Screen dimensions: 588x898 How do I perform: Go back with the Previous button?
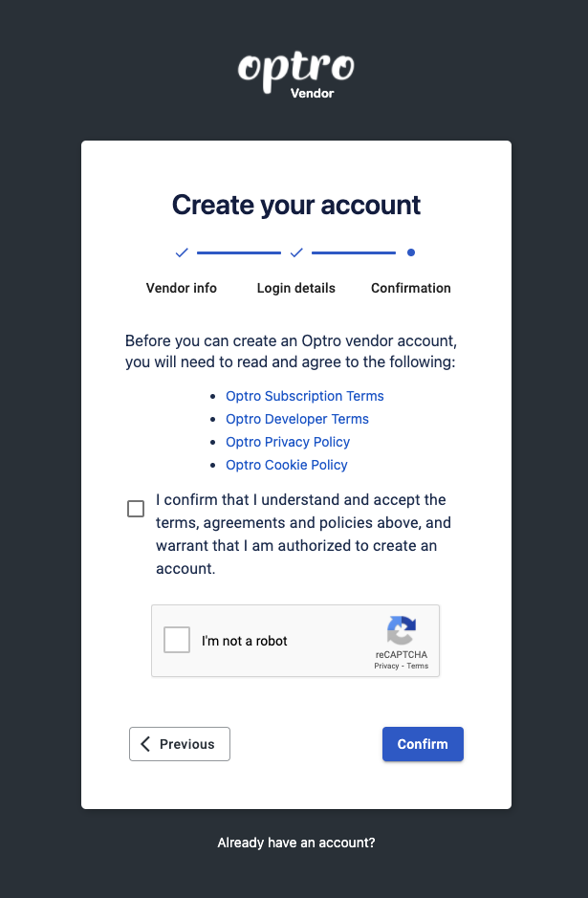(180, 744)
